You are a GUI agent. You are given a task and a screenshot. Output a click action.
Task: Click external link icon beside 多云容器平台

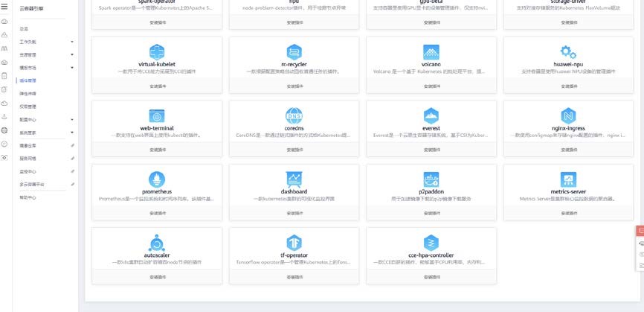(72, 184)
